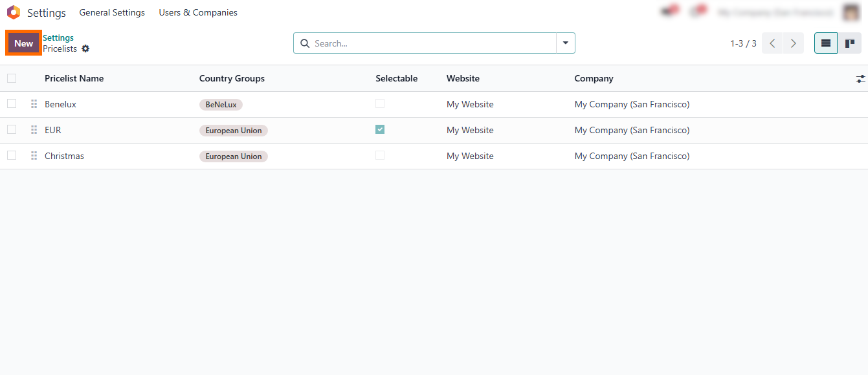Tick the Christmas row checkbox
868x375 pixels.
[12, 155]
